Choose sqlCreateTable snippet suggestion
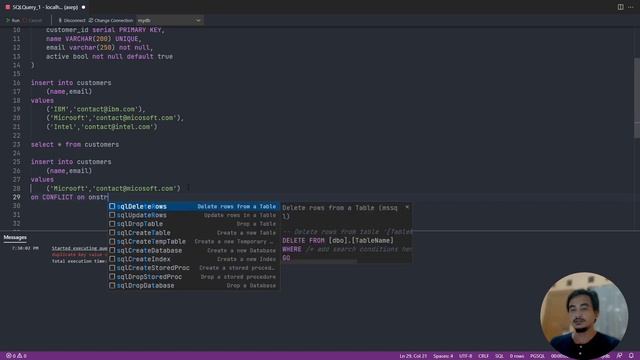 (x=194, y=233)
